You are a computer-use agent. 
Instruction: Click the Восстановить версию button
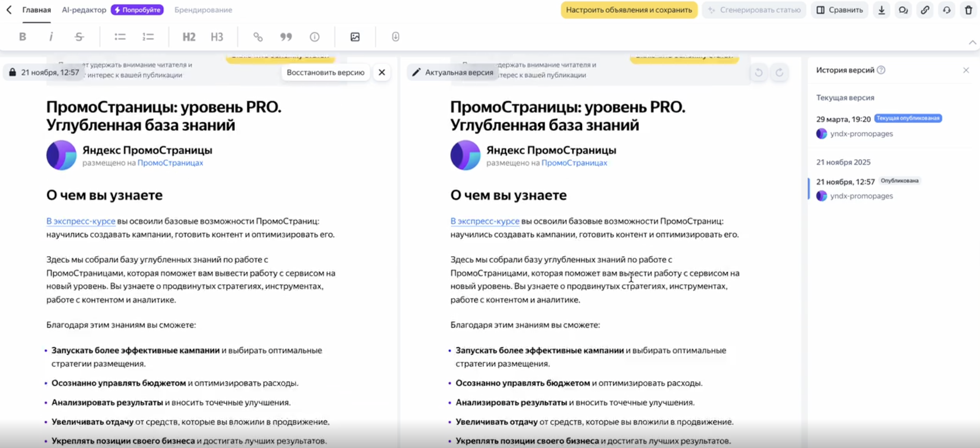[x=325, y=72]
